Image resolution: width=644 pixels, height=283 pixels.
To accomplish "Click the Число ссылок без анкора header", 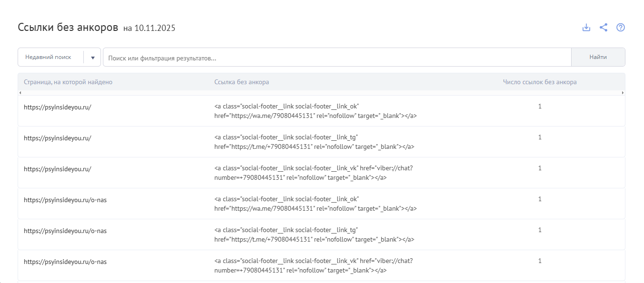I will [540, 82].
